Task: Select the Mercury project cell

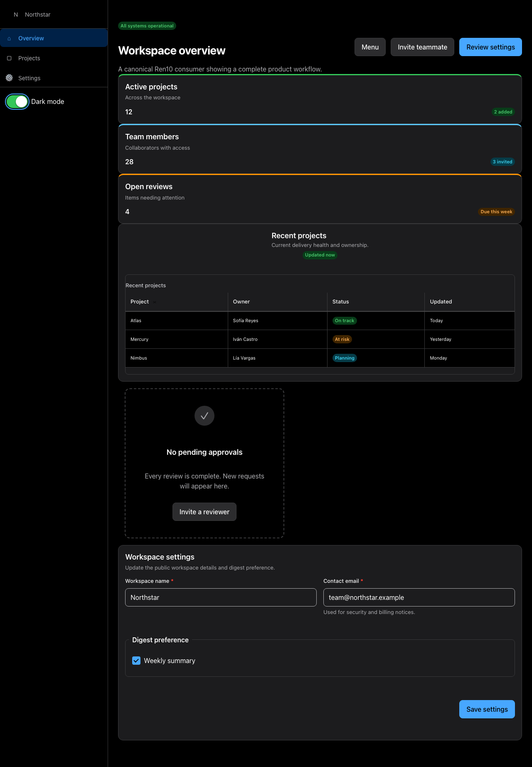Action: pos(177,339)
